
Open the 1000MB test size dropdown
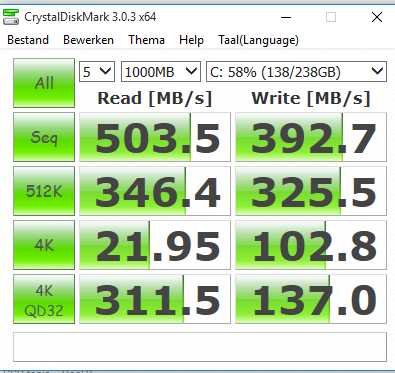[x=161, y=72]
